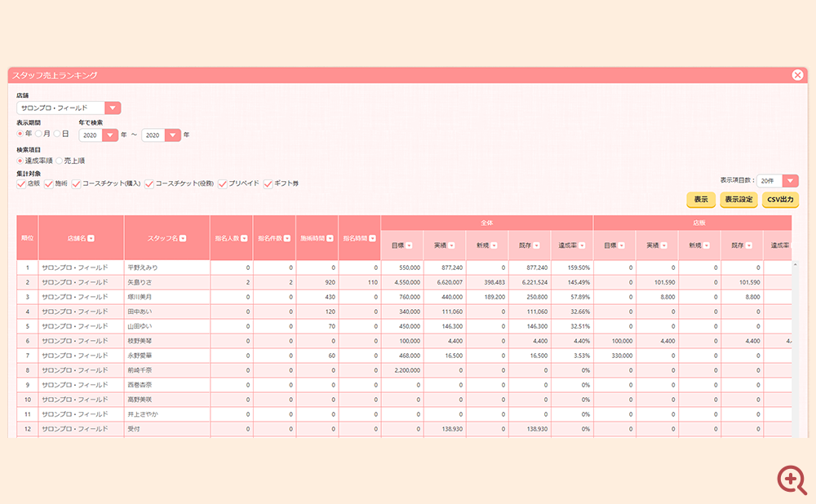Click 施術時間 column sort arrow
The image size is (816, 504).
click(x=330, y=238)
